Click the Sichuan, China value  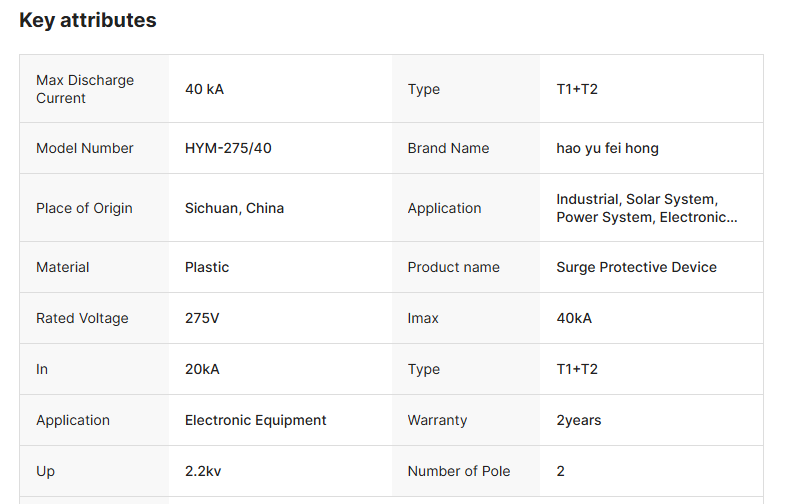click(x=234, y=208)
